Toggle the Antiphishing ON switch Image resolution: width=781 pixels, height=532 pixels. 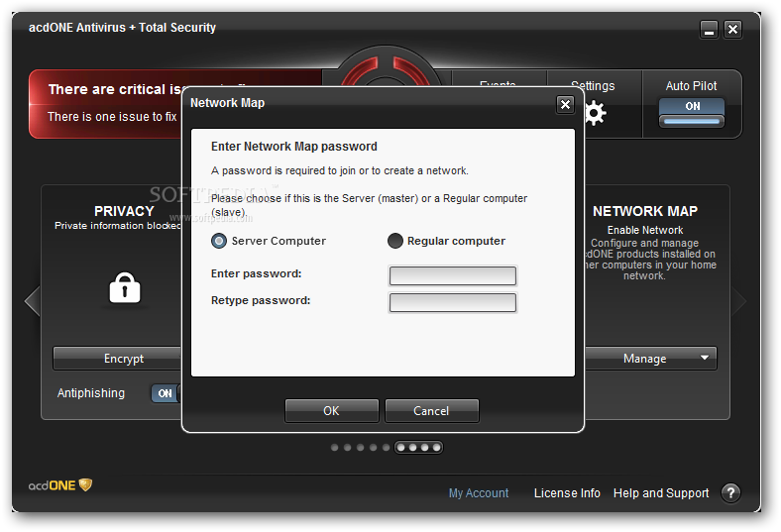pyautogui.click(x=166, y=393)
